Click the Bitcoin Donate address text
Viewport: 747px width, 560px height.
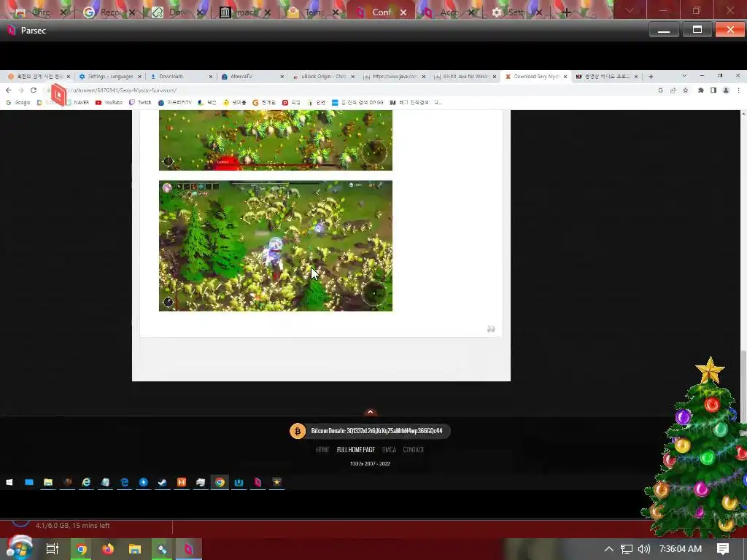click(x=376, y=431)
